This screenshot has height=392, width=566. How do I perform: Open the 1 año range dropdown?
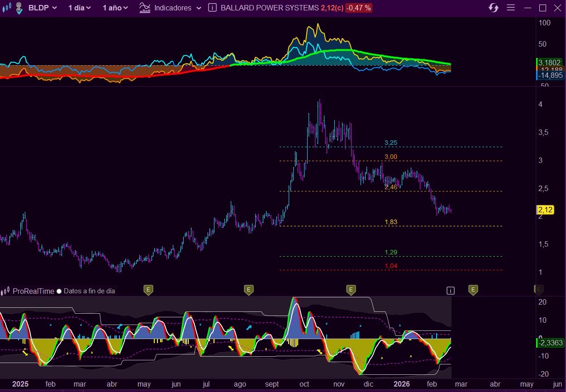[115, 8]
